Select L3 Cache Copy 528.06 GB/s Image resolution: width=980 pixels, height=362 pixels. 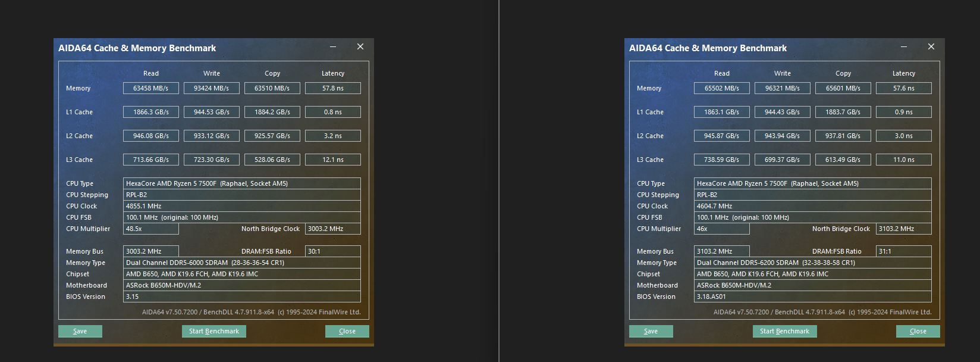click(x=272, y=160)
